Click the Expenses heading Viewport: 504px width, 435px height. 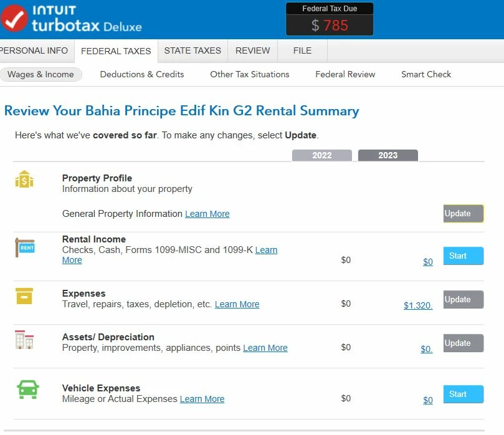pyautogui.click(x=83, y=294)
